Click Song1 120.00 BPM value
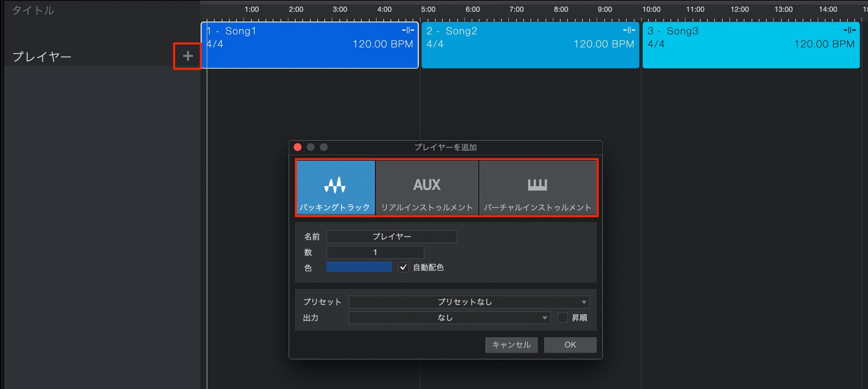Viewport: 868px width, 389px height. (x=383, y=44)
